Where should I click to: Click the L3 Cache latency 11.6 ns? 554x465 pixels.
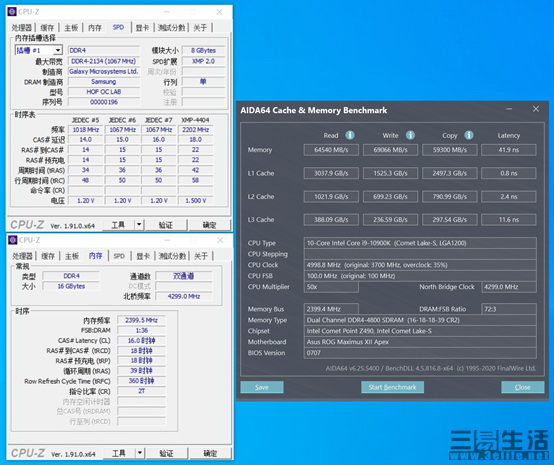509,220
